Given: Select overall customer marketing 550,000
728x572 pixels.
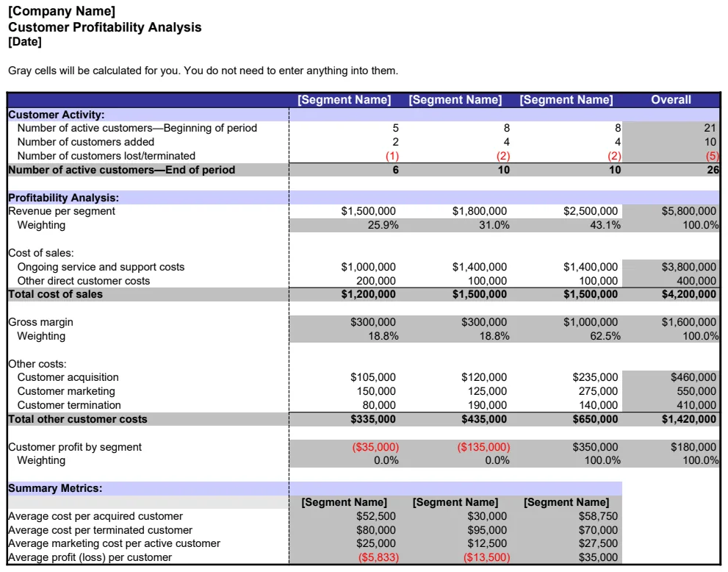Looking at the screenshot, I should pos(696,392).
